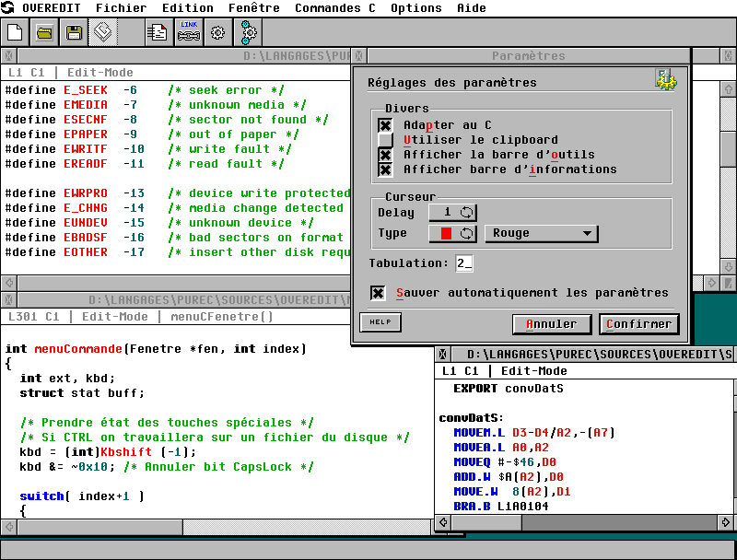The width and height of the screenshot is (737, 560).
Task: Click the LINK chain toolbar icon
Action: click(188, 33)
